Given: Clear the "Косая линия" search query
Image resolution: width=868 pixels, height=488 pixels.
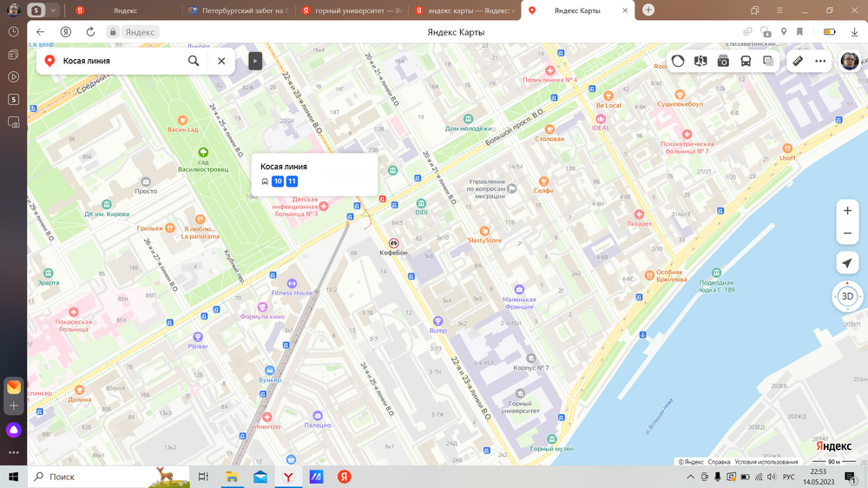Looking at the screenshot, I should point(221,61).
